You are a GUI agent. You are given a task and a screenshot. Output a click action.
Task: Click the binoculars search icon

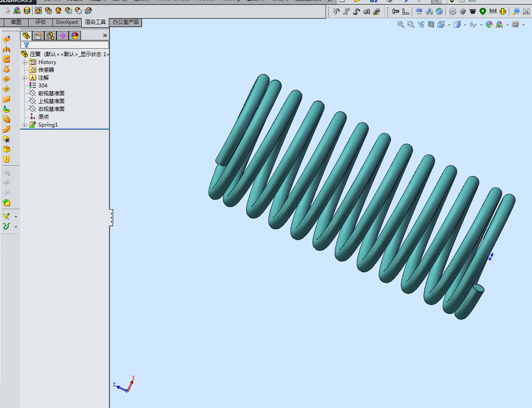pyautogui.click(x=527, y=11)
